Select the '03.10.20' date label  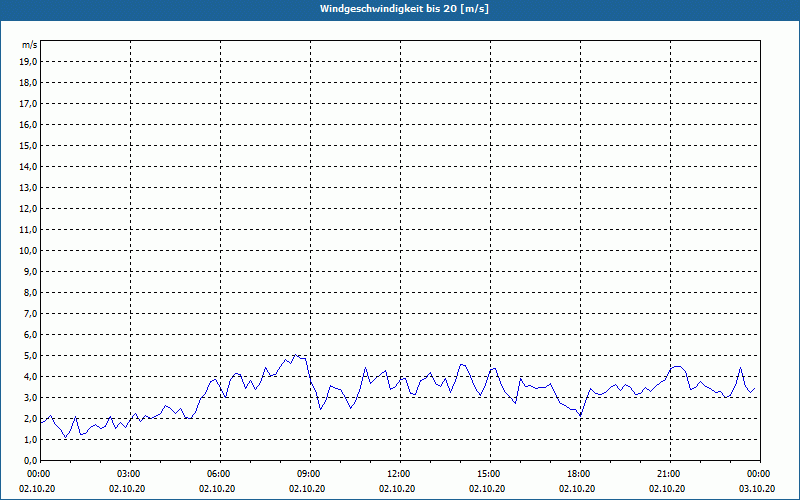[x=757, y=489]
